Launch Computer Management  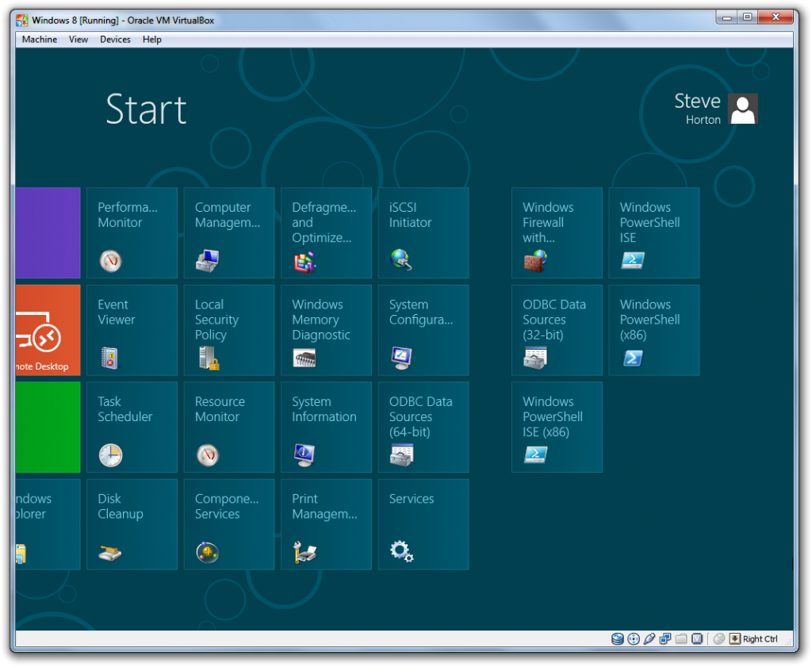click(228, 232)
